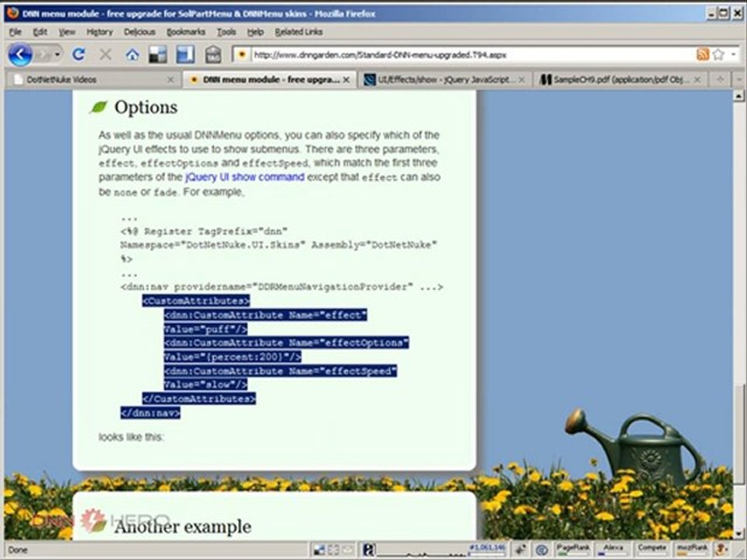Click the site favicon in the address bar
747x560 pixels.
click(241, 54)
